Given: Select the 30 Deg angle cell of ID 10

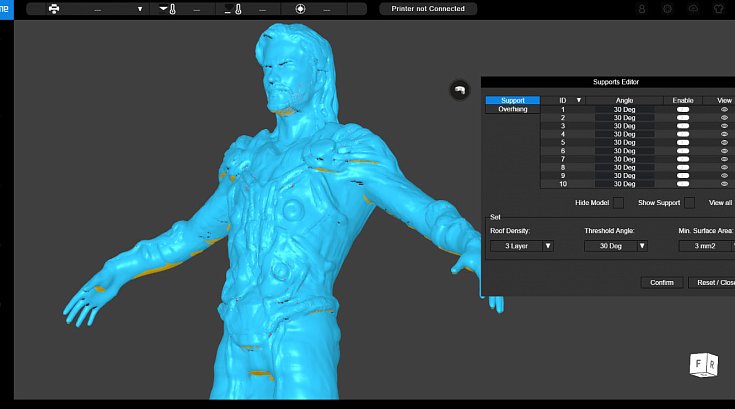Looking at the screenshot, I should 624,184.
